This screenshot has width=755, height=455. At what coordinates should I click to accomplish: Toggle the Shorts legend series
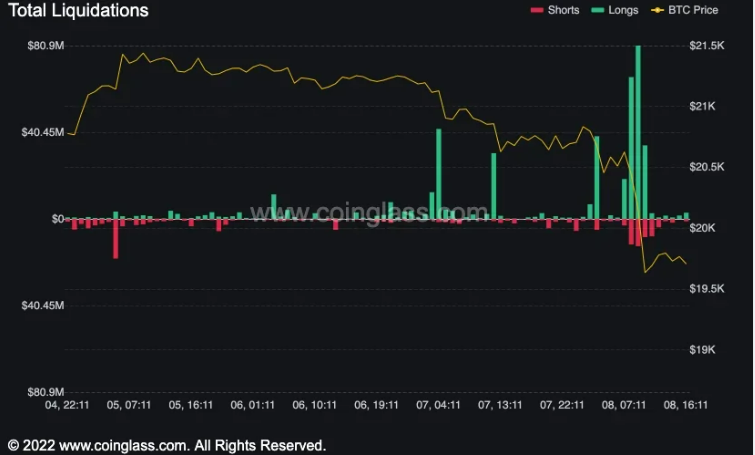point(555,10)
